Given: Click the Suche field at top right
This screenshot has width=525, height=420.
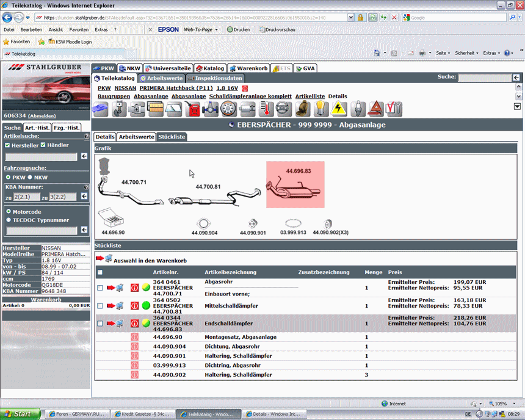Looking at the screenshot, I should tap(485, 78).
